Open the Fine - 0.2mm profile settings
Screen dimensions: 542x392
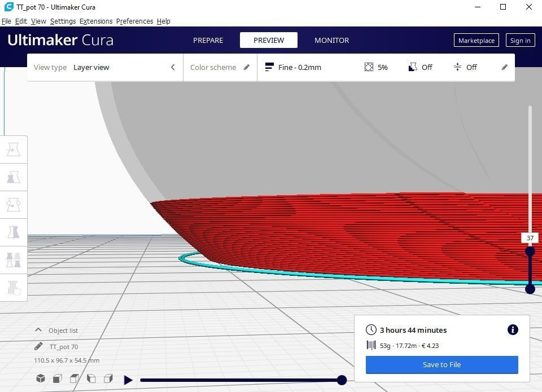pyautogui.click(x=386, y=67)
